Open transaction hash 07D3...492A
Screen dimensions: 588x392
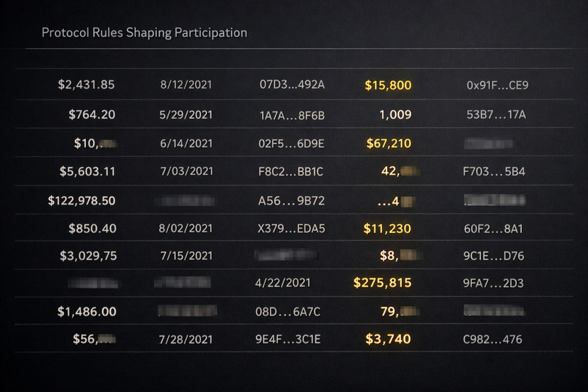pos(292,85)
